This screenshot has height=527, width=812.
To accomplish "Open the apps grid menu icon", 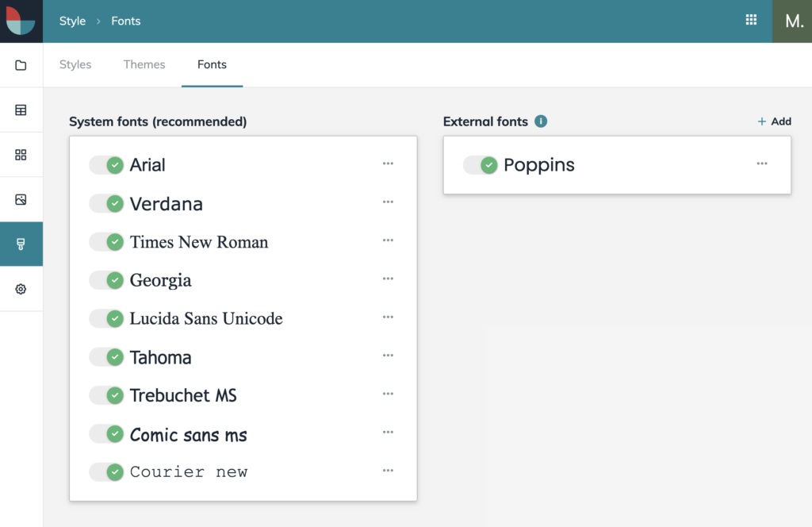I will pyautogui.click(x=751, y=21).
